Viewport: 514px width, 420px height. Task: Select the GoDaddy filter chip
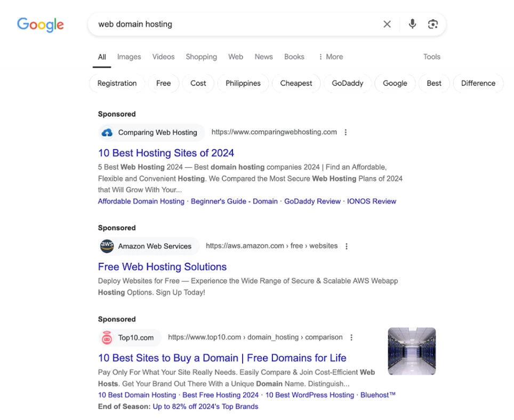click(348, 83)
